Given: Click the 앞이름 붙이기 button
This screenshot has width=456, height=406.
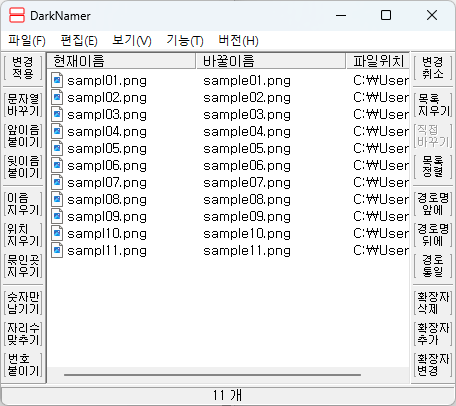Looking at the screenshot, I should [x=23, y=136].
